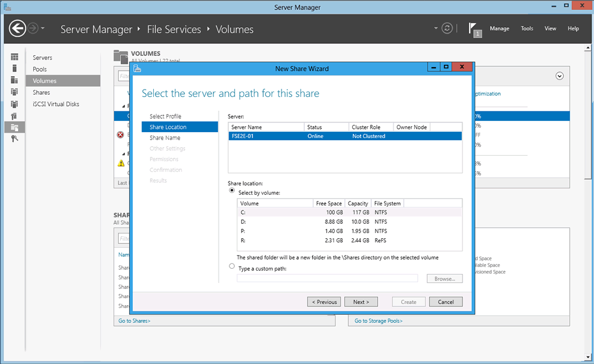
Task: Click the Volume column header
Action: point(275,203)
